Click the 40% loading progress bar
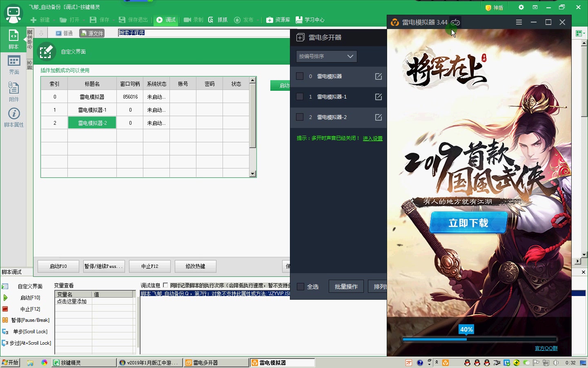The image size is (588, 368). [x=479, y=339]
